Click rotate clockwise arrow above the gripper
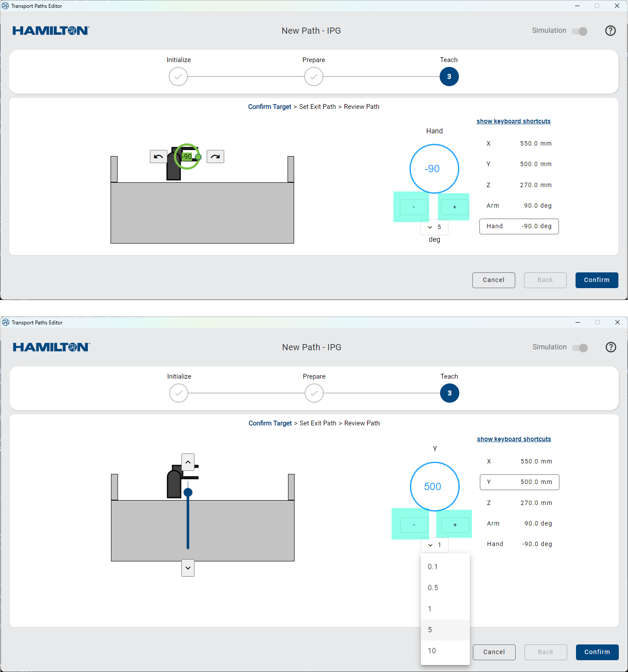Screen dimensions: 628x672 (215, 157)
